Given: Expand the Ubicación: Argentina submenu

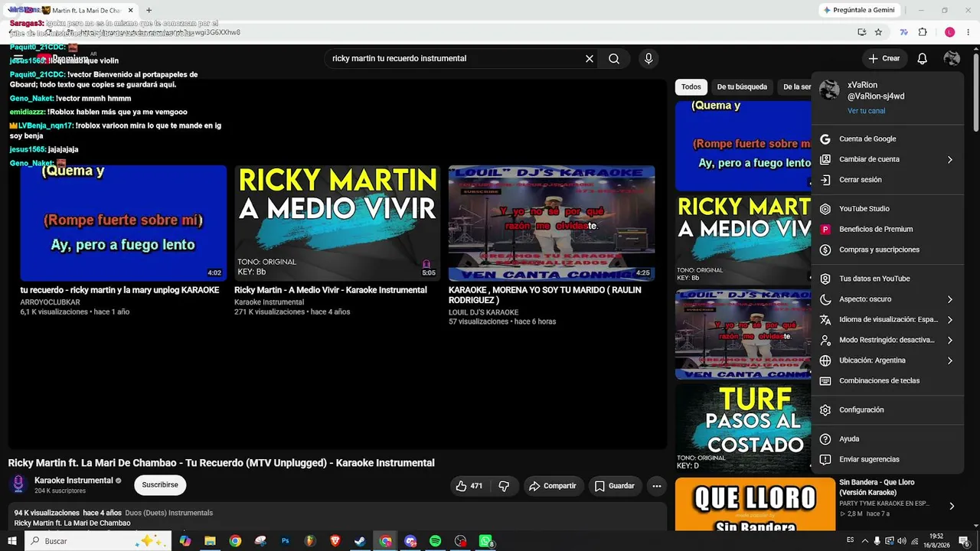Looking at the screenshot, I should (949, 360).
